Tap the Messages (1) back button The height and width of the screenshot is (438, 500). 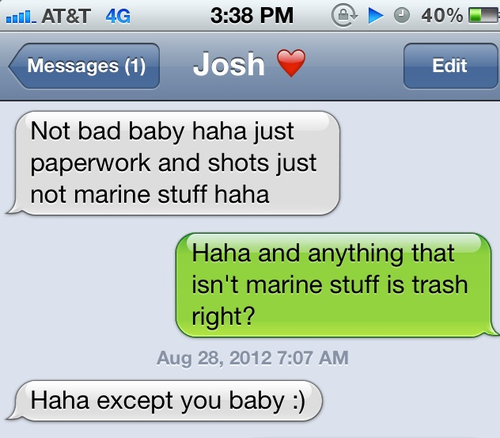pos(85,66)
